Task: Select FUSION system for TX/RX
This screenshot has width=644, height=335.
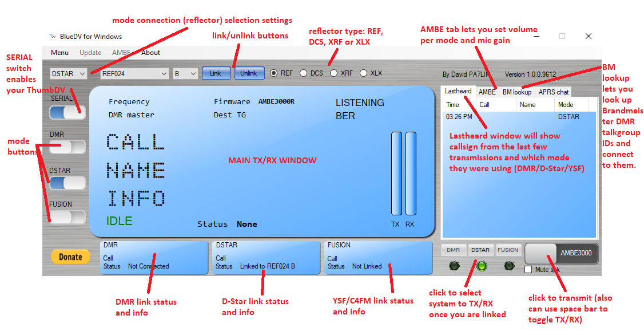Action: point(507,250)
